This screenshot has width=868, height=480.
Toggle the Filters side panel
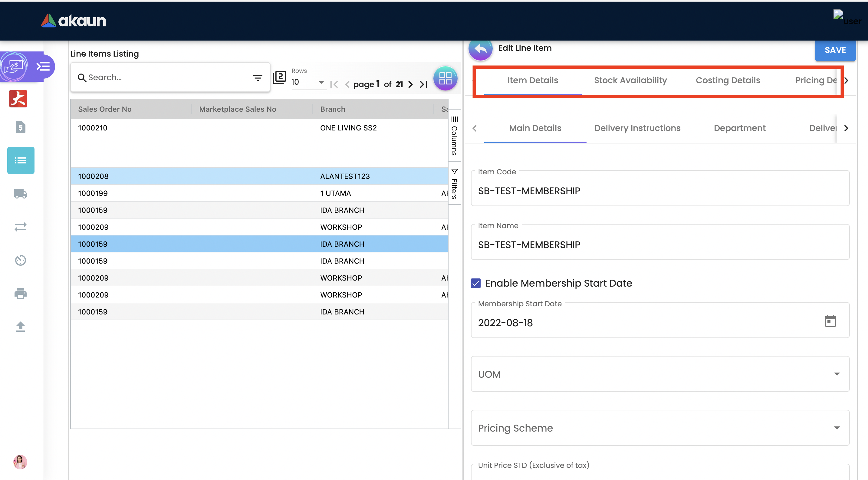click(454, 184)
